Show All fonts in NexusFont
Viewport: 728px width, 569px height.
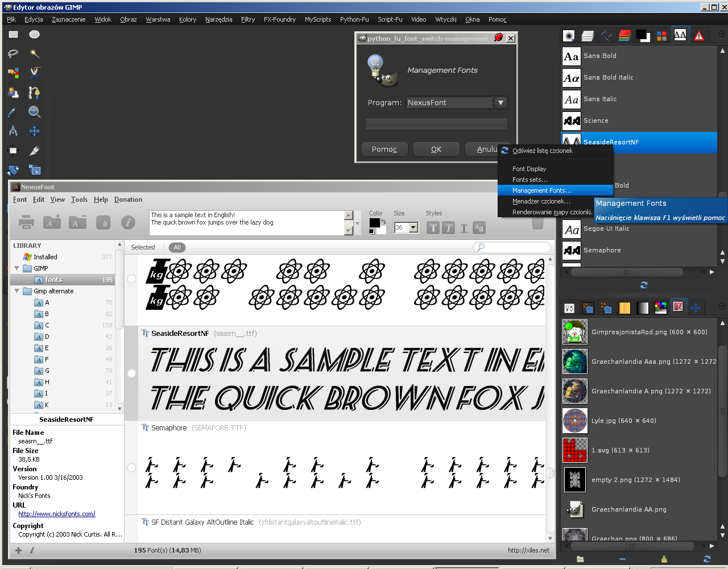[177, 247]
